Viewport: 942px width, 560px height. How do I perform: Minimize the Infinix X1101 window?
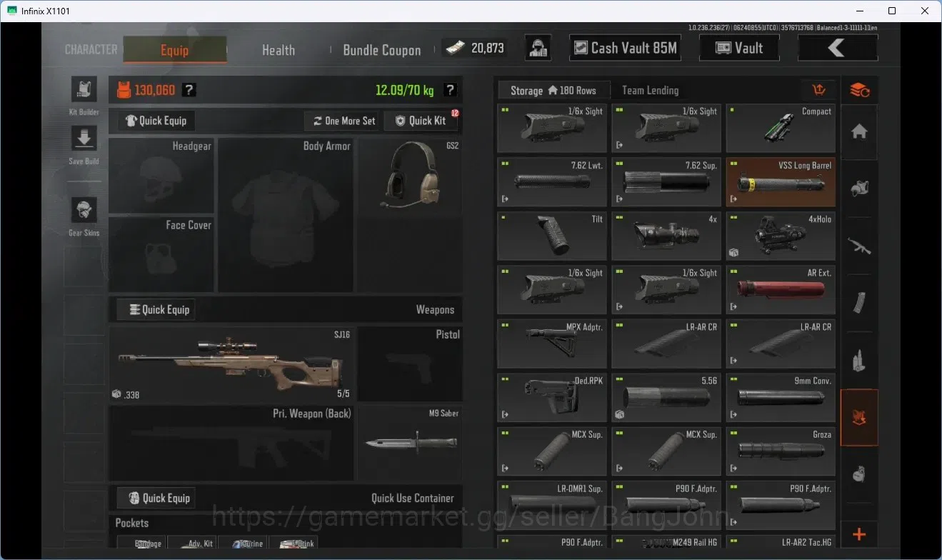pos(859,11)
